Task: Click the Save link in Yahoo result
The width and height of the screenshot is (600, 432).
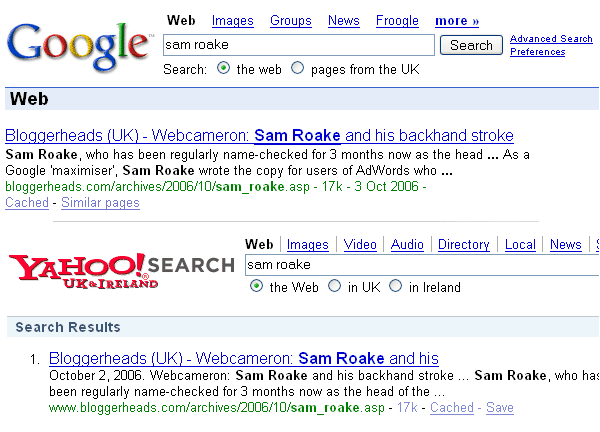Action: pos(500,408)
